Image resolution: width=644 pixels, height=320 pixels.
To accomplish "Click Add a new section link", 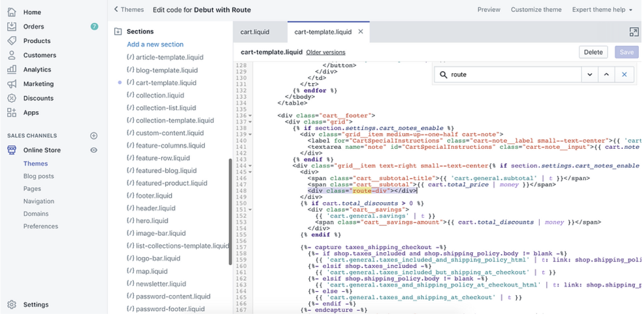I will (155, 44).
